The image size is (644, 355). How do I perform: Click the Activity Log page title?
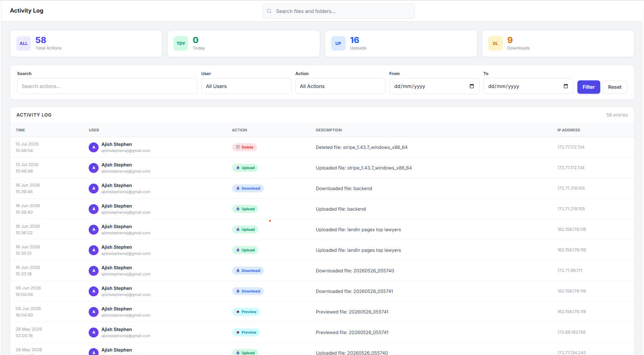point(27,11)
